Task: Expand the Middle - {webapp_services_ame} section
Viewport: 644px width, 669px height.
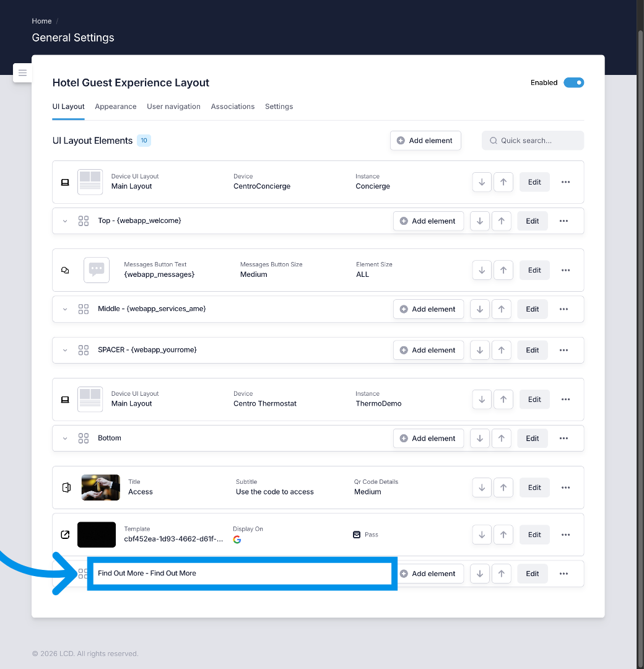Action: coord(65,309)
